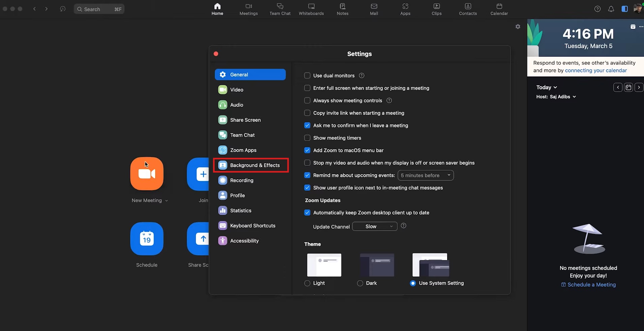
Task: Click the history clock icon near search
Action: click(62, 9)
